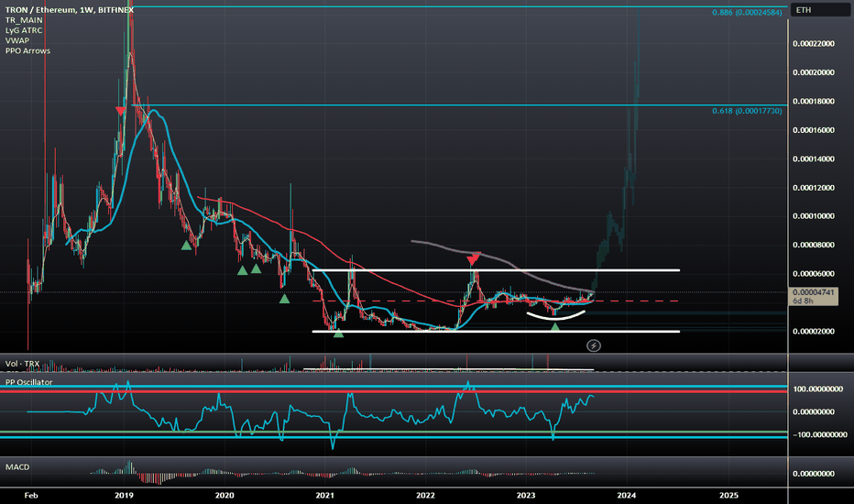Click the 0.00010000 price axis label
This screenshot has height=504, width=854.
tap(814, 216)
